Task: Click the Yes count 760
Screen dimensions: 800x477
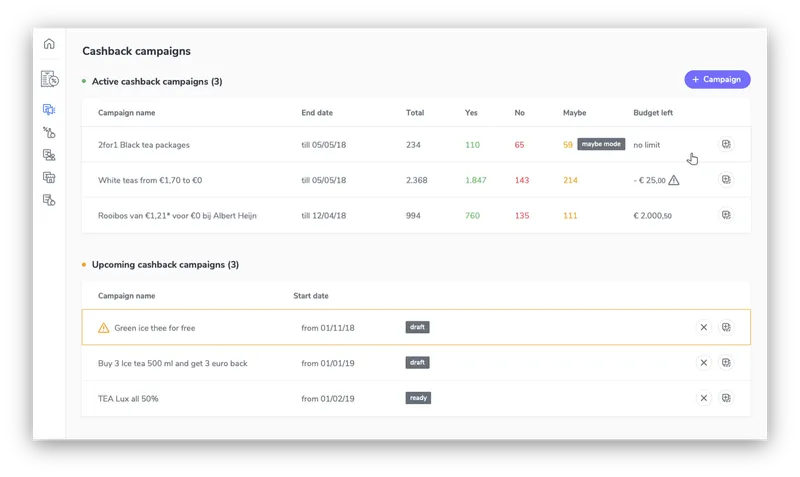Action: (x=472, y=216)
